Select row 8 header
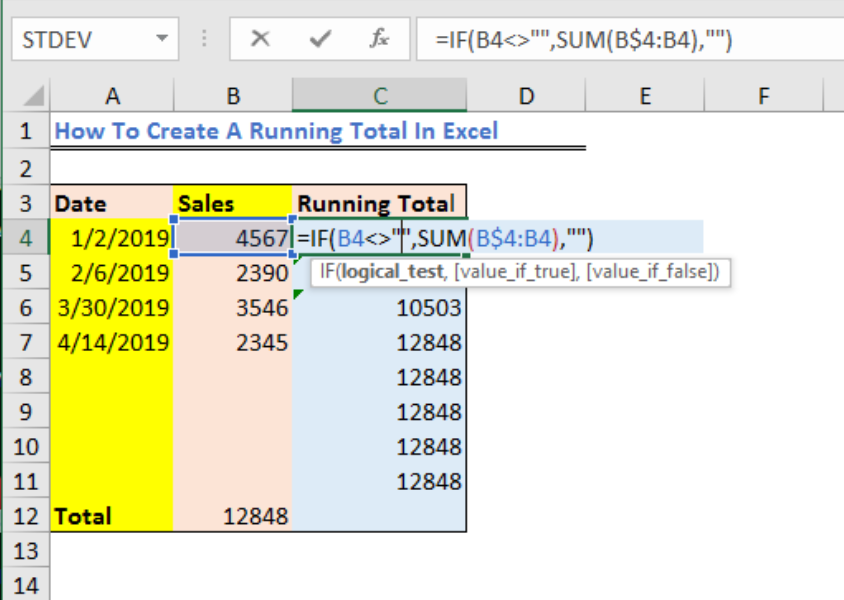The height and width of the screenshot is (600, 844). point(26,377)
